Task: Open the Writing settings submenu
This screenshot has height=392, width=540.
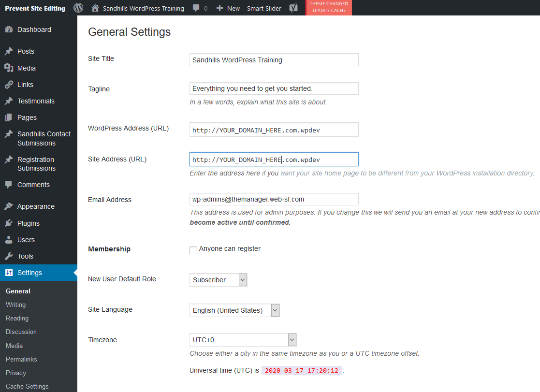Action: point(15,305)
